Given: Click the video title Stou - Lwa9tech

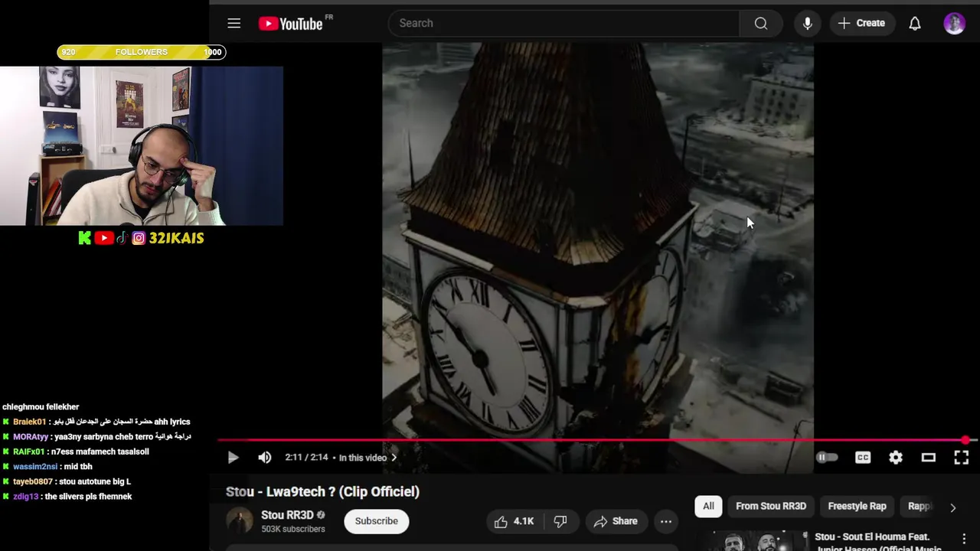Looking at the screenshot, I should click(x=322, y=491).
